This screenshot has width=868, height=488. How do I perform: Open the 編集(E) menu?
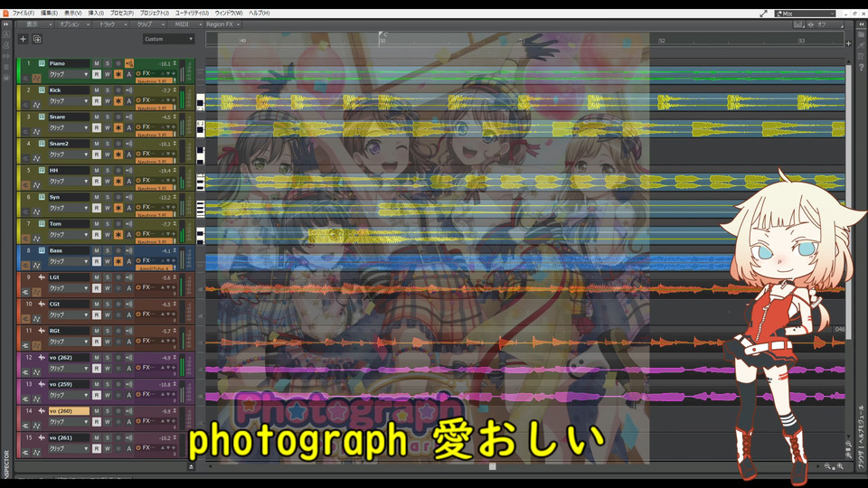click(x=49, y=13)
